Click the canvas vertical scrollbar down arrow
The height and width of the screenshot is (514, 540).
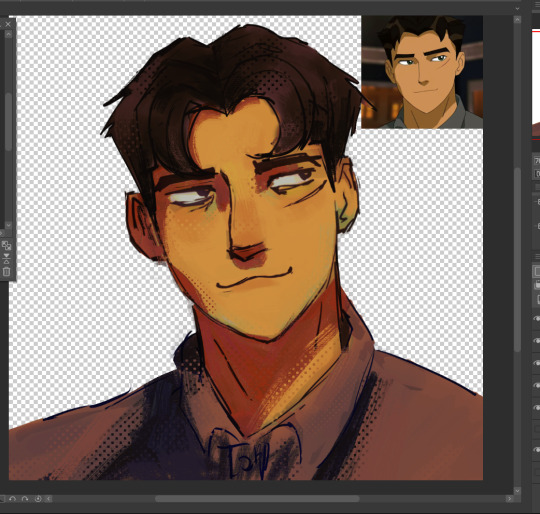click(517, 490)
